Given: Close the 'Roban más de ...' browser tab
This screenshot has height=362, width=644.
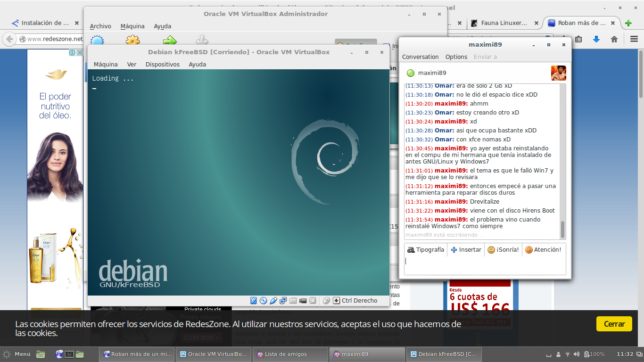Looking at the screenshot, I should (613, 23).
